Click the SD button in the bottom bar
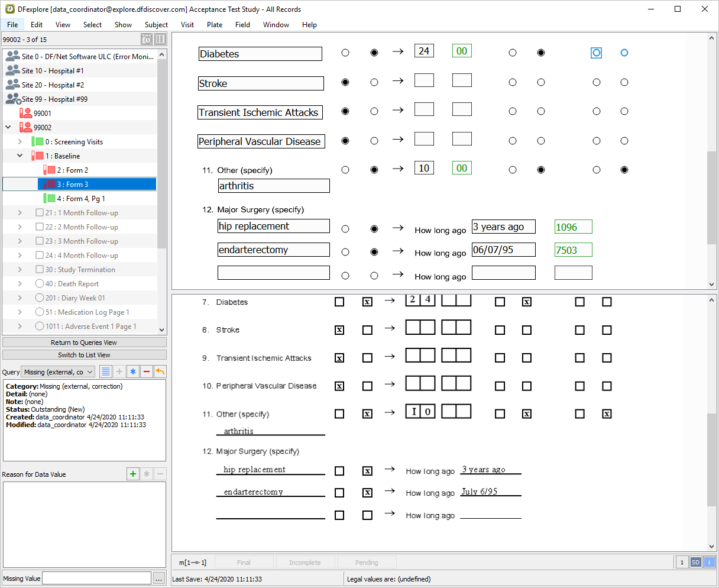This screenshot has height=588, width=719. (x=695, y=563)
